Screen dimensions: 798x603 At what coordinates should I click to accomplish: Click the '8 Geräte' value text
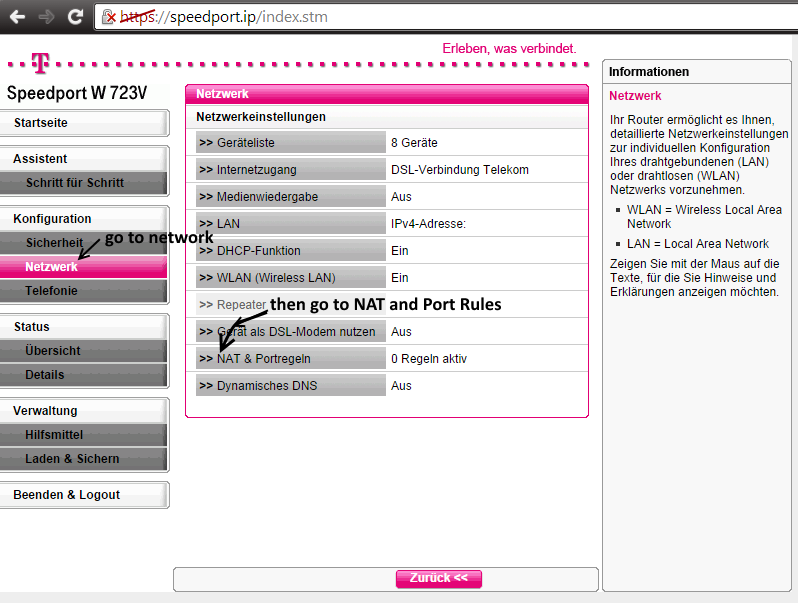[414, 142]
